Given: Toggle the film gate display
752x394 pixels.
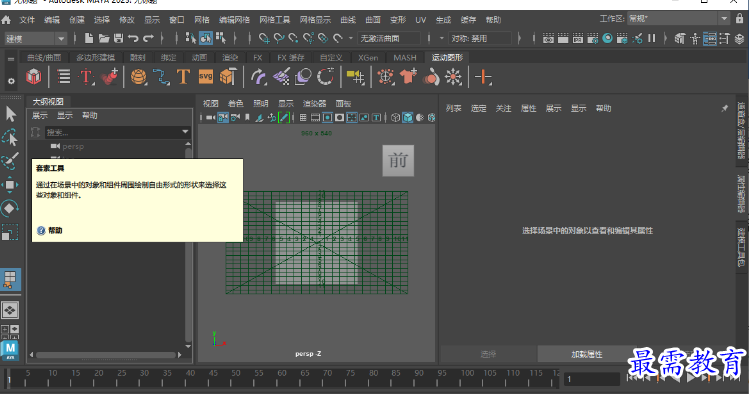Looking at the screenshot, I should [315, 117].
